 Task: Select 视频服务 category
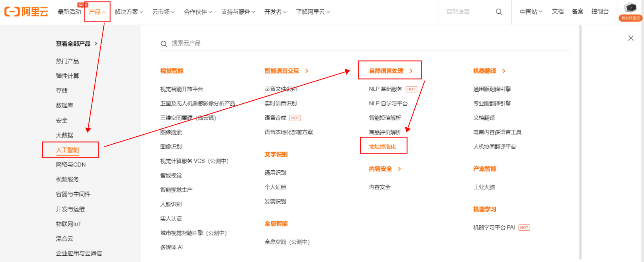(x=67, y=179)
